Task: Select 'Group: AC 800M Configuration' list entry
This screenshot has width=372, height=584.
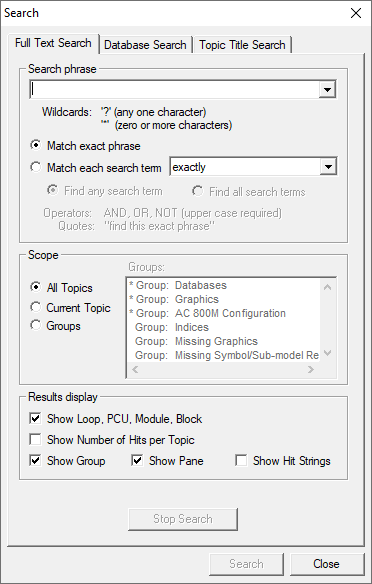Action: pyautogui.click(x=223, y=313)
